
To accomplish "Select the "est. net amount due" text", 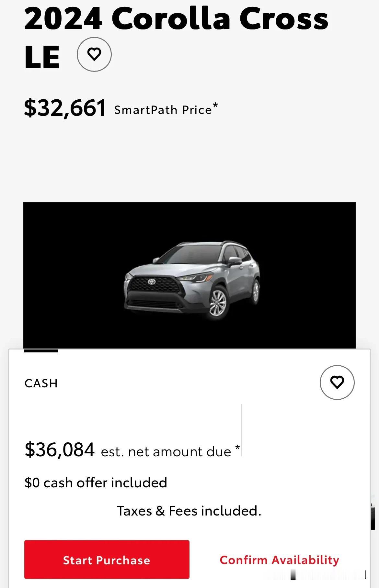I will point(166,452).
